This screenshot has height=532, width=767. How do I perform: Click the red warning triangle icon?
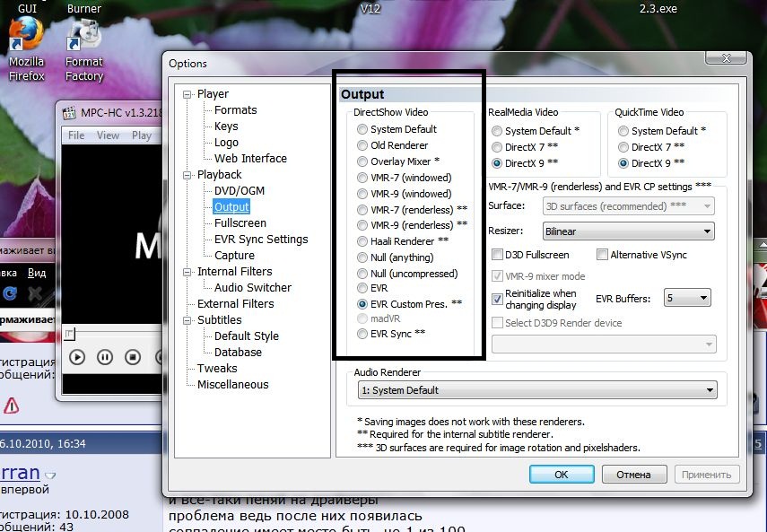click(11, 406)
